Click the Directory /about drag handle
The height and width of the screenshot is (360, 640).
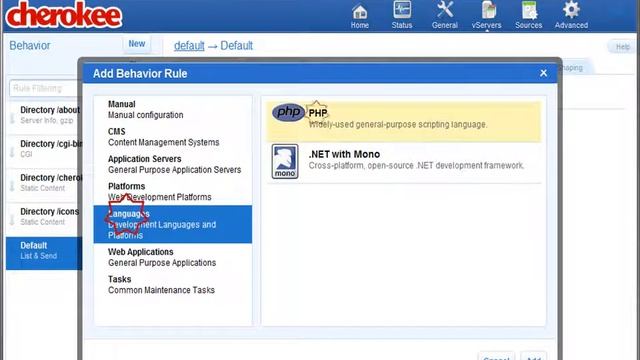click(x=12, y=118)
